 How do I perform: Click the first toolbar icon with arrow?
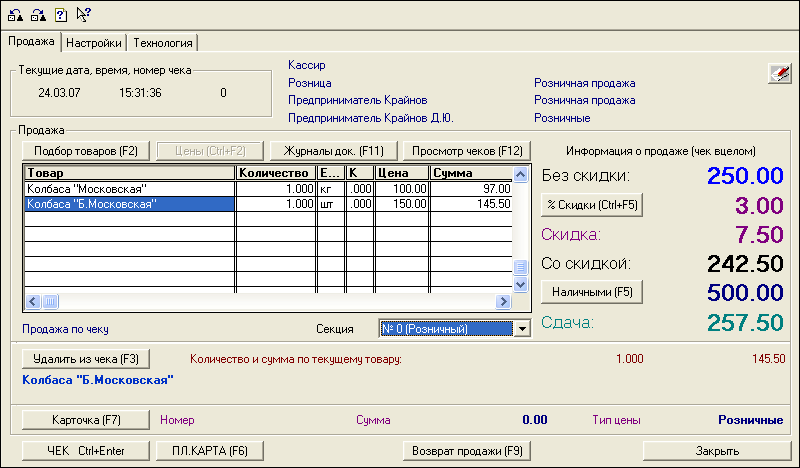(15, 15)
